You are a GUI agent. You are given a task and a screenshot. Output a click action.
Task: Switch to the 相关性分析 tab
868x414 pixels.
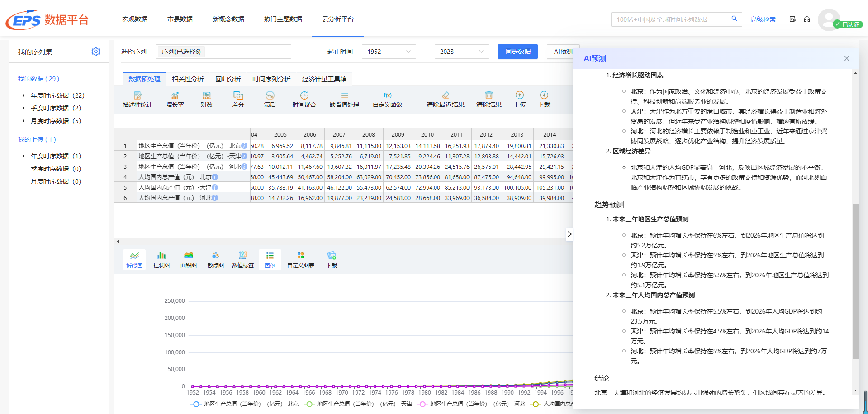[x=188, y=79]
